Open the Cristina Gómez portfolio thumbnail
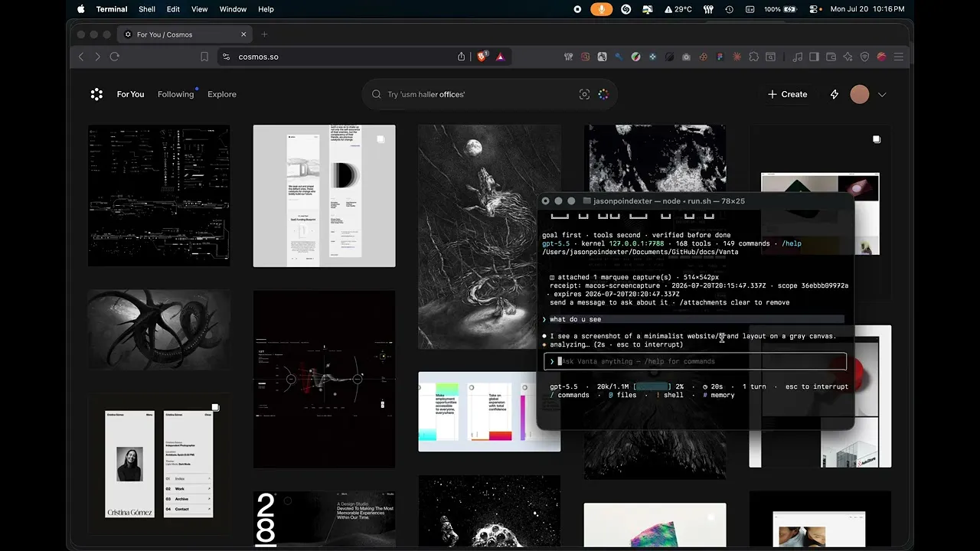The width and height of the screenshot is (980, 551). pos(158,464)
